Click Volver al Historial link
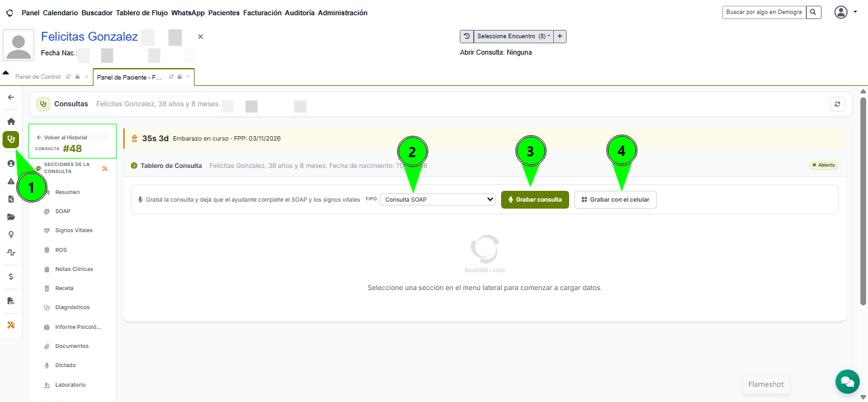This screenshot has width=868, height=402. 62,137
